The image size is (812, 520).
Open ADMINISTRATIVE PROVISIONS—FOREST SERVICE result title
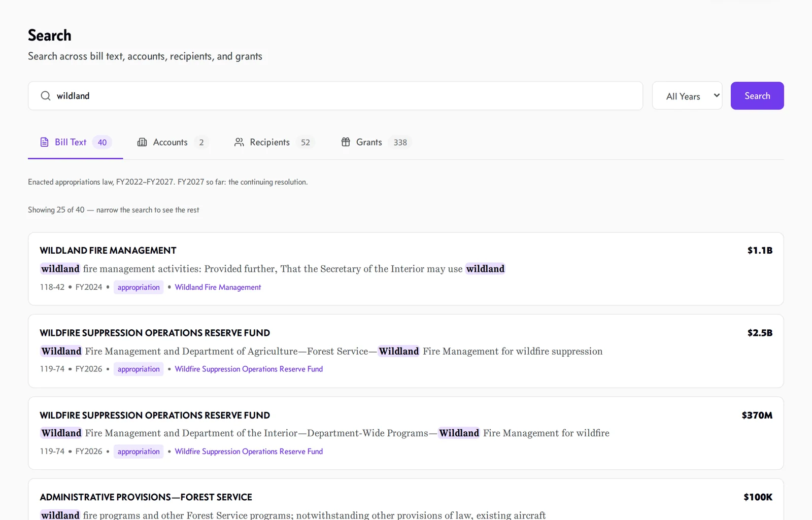pyautogui.click(x=146, y=497)
